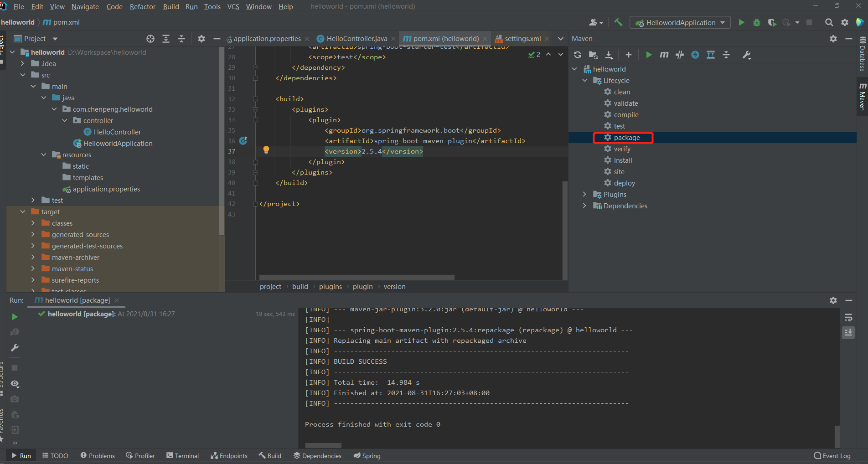Select install in Maven Lifecycle

[623, 160]
